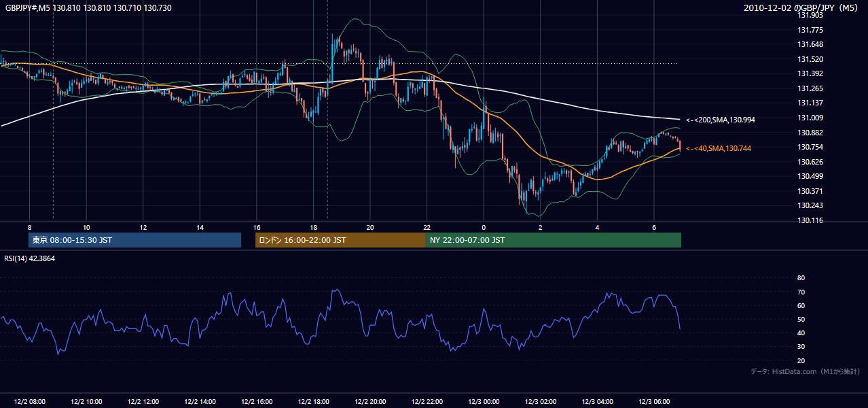Screen dimensions: 868x408
Task: Click the 2010-12-02 GBP/JPY (M5) title
Action: click(801, 8)
